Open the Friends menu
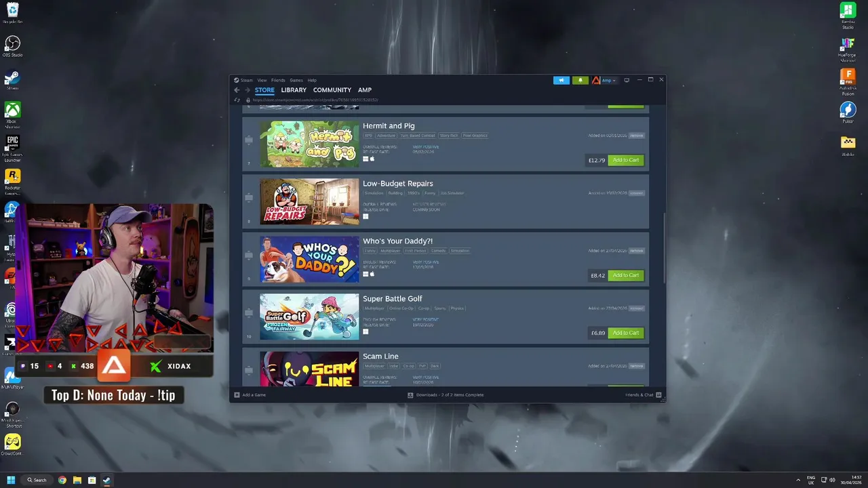 click(278, 80)
